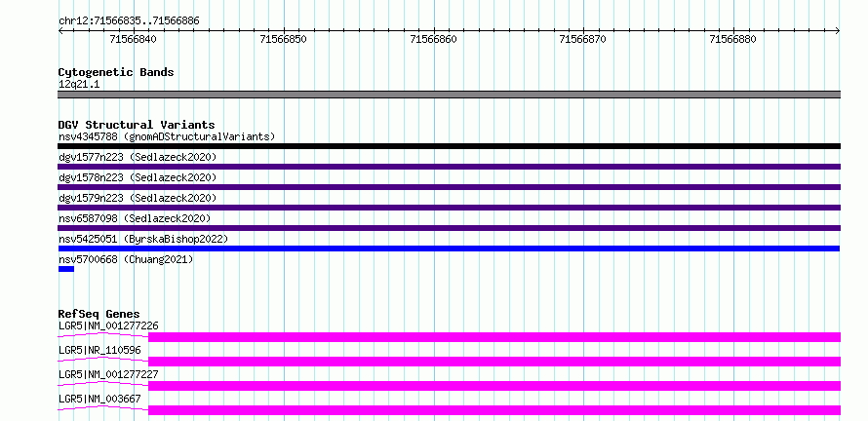Click ruler position 71566860
This screenshot has width=868, height=421.
point(433,39)
